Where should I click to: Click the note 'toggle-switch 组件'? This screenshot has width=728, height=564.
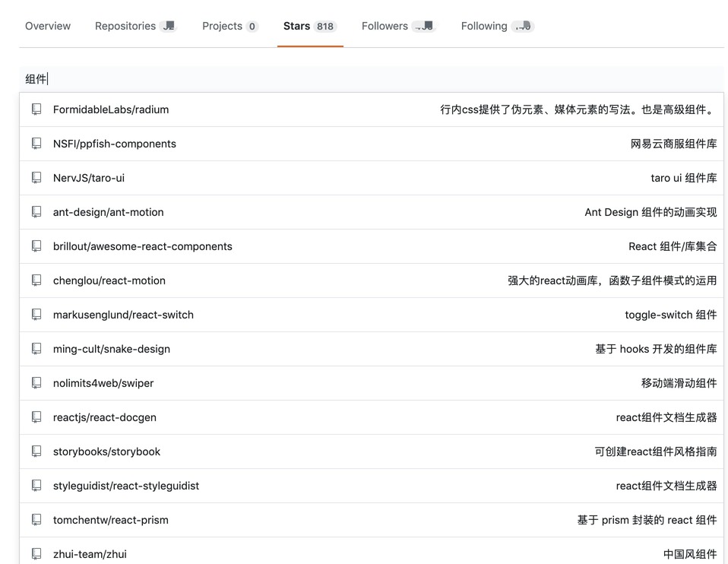pos(670,315)
